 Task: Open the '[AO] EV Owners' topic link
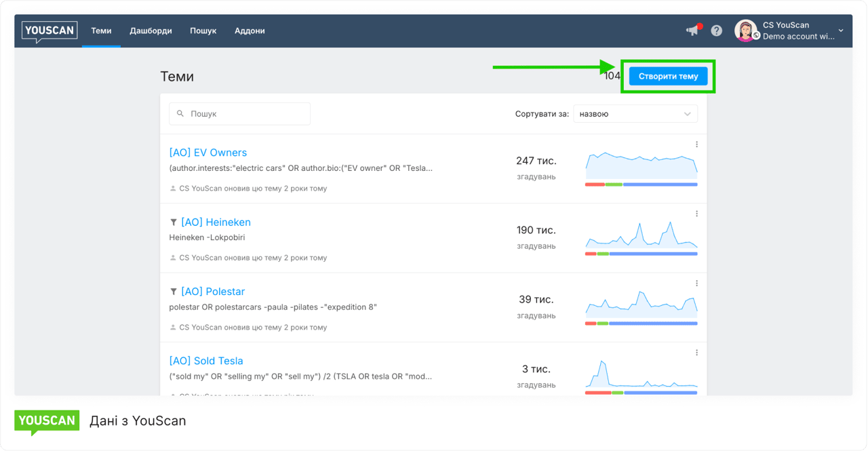point(208,153)
